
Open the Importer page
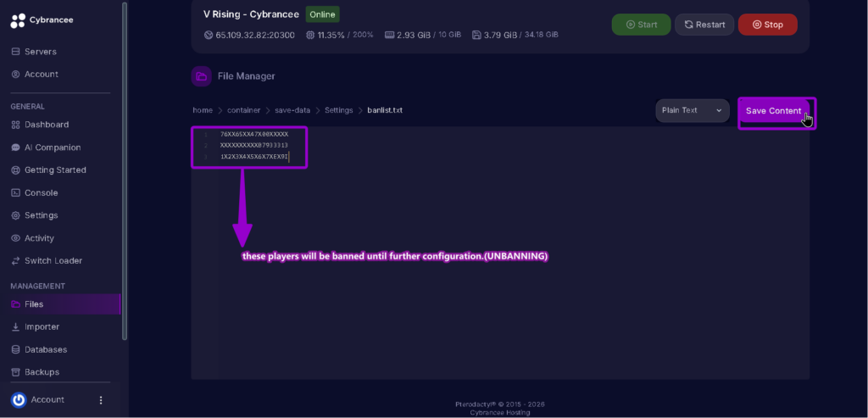tap(42, 326)
